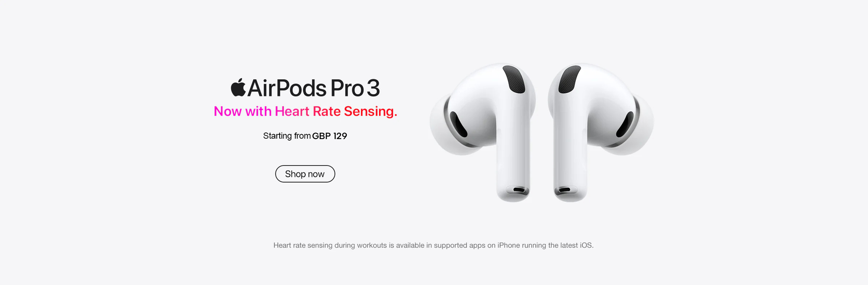
Task: Click the Apple logo beside AirPods Pro
Action: (x=238, y=87)
